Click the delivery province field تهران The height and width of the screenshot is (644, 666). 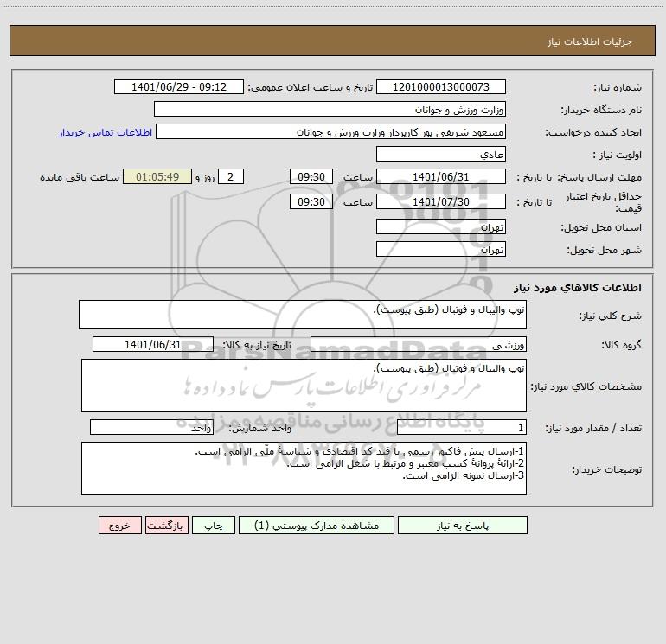pyautogui.click(x=441, y=226)
